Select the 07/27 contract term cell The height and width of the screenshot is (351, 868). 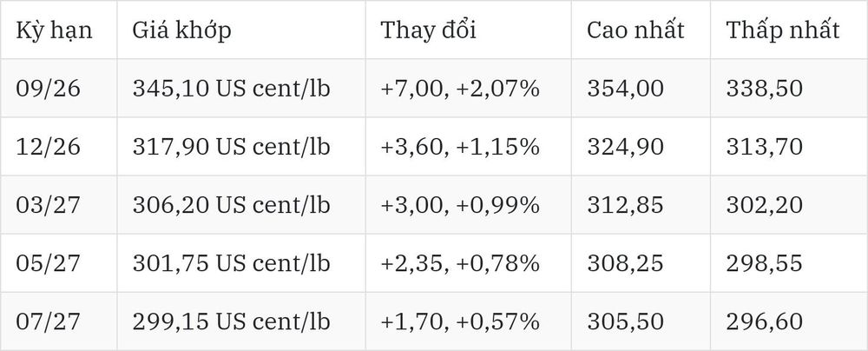[x=48, y=321]
